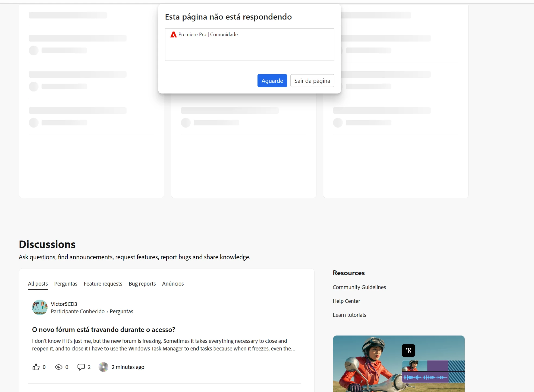
Task: Open the Learn tutorials link
Action: 349,315
